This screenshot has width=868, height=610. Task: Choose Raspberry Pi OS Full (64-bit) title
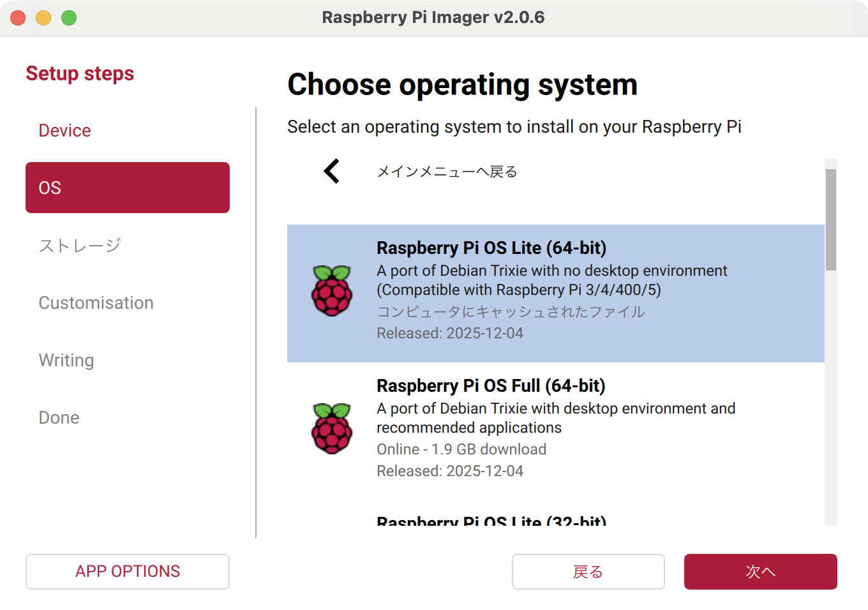click(x=491, y=385)
